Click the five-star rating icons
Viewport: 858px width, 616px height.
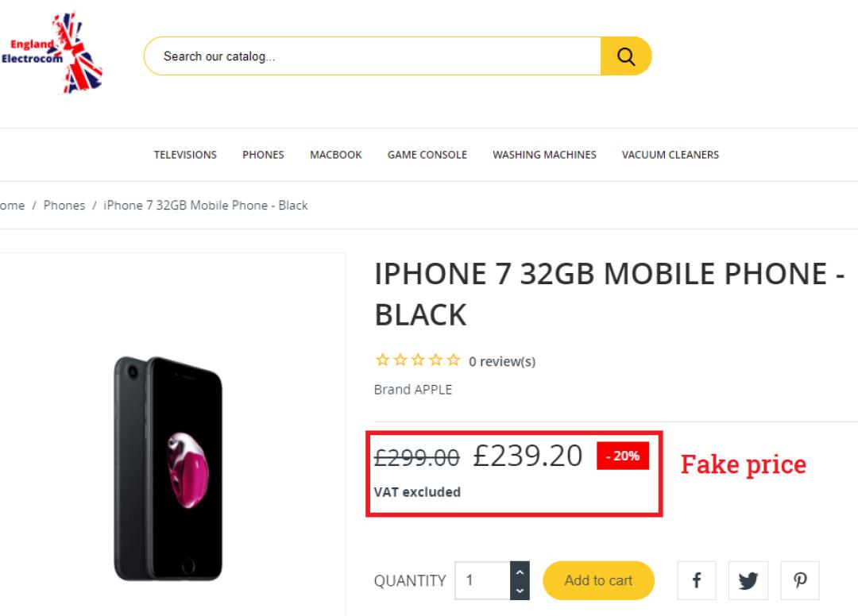click(x=417, y=361)
